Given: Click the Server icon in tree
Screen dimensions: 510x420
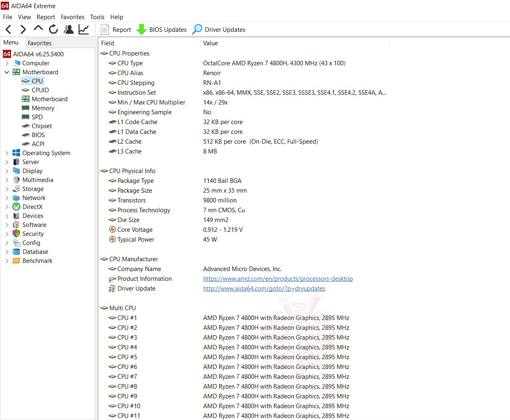Looking at the screenshot, I should click(16, 162).
